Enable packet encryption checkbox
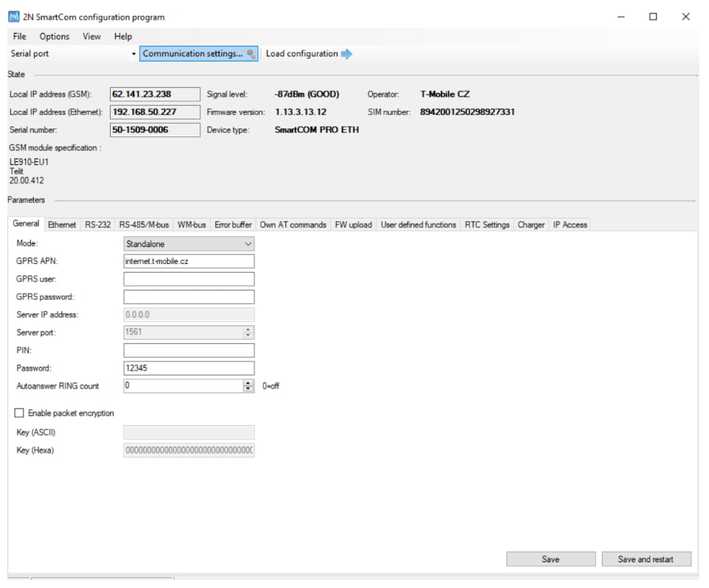The height and width of the screenshot is (588, 709). pos(20,414)
